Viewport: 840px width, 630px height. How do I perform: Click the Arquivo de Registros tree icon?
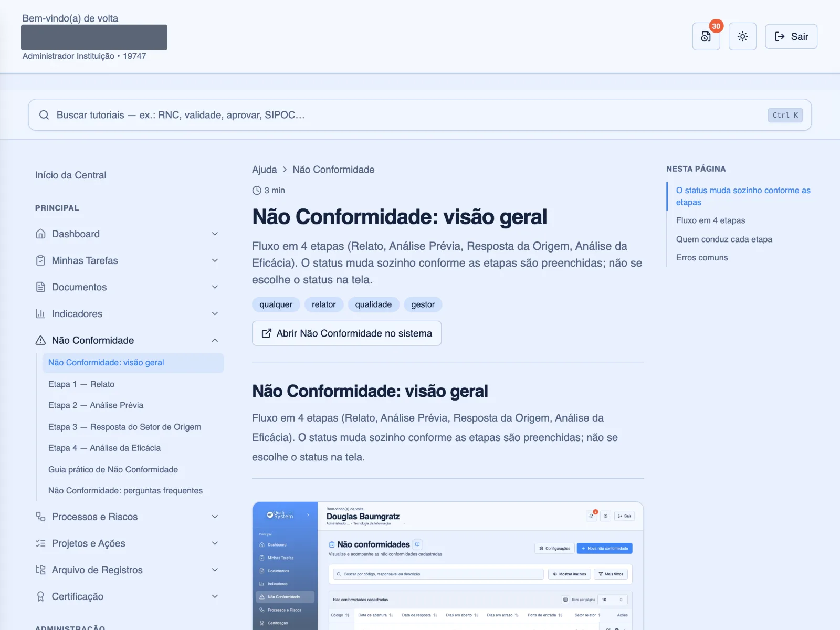tap(40, 570)
